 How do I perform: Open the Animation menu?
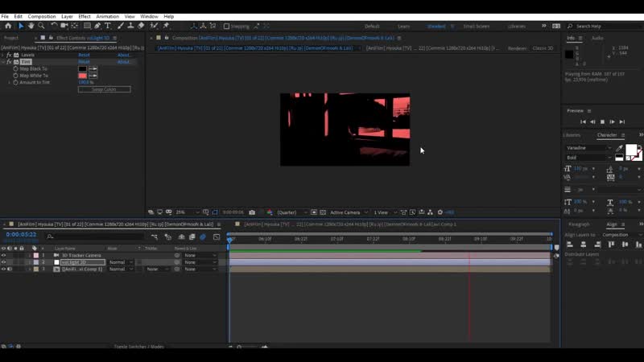coord(108,16)
